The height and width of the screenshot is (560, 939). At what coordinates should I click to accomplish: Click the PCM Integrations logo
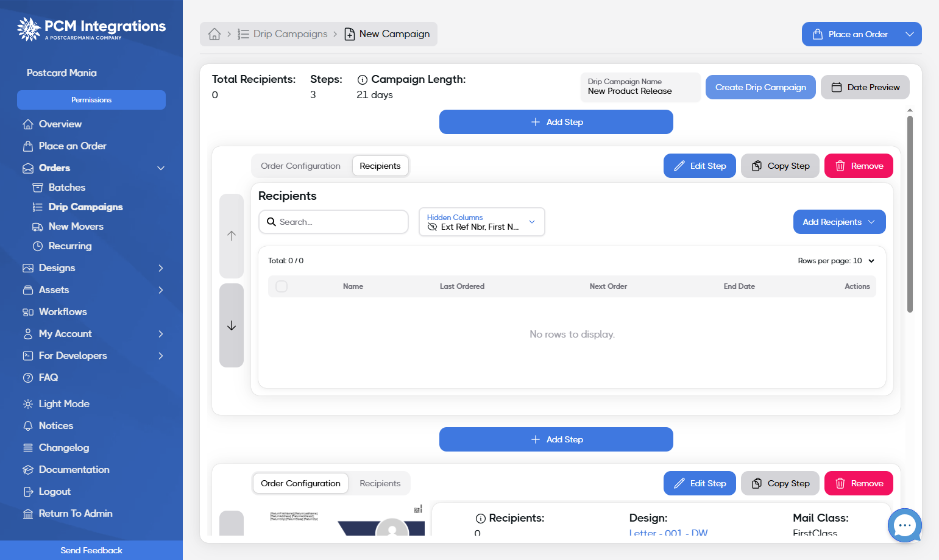pos(91,29)
